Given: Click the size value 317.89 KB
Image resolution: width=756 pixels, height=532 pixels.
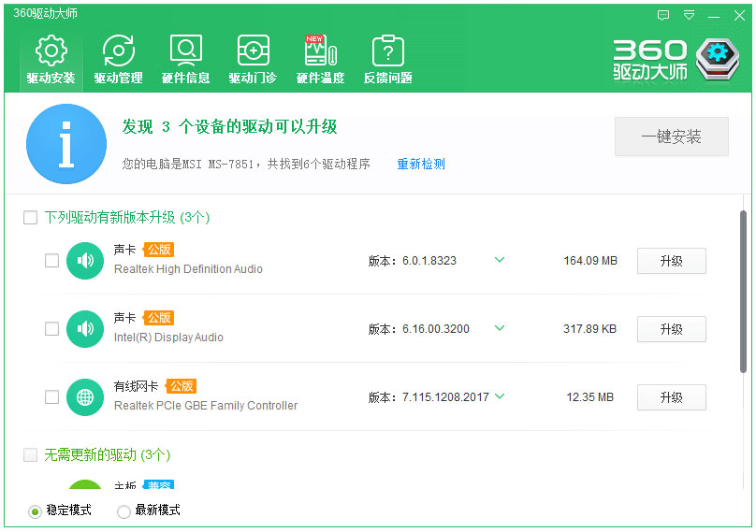Looking at the screenshot, I should [590, 329].
